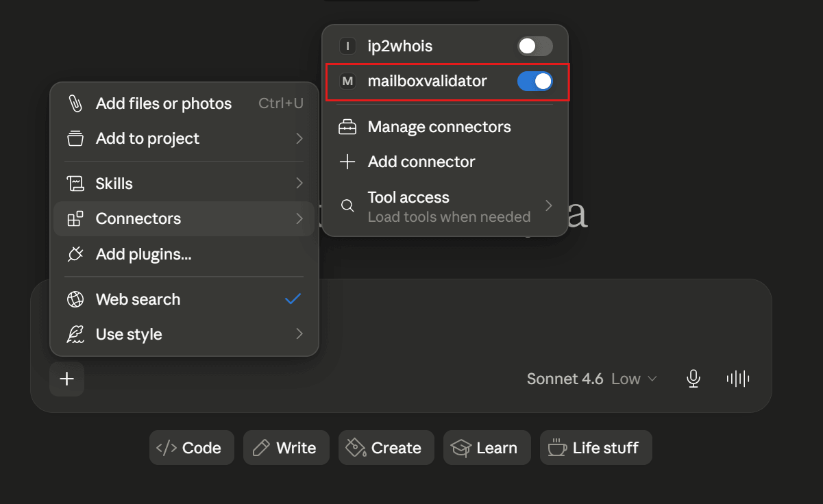Open the Skills menu entry
The height and width of the screenshot is (504, 823).
click(184, 184)
